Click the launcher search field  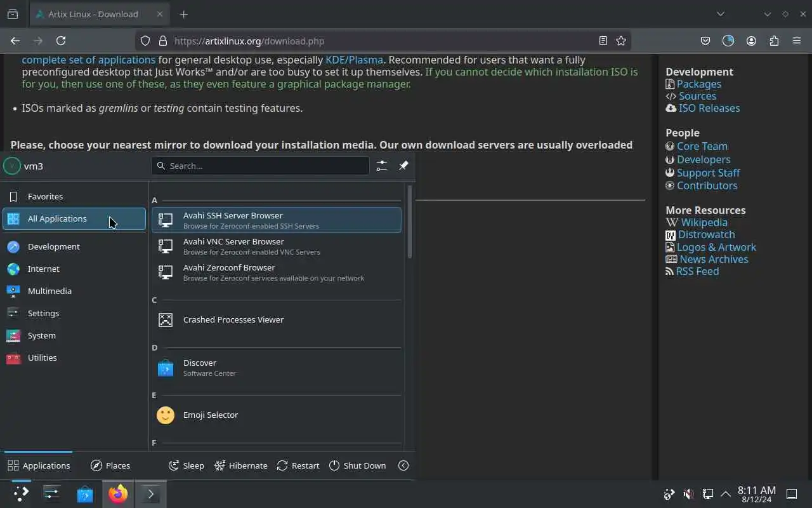[260, 166]
